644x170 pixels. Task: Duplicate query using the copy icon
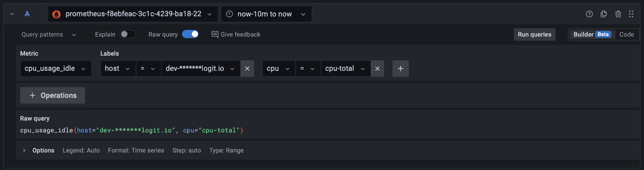[604, 14]
